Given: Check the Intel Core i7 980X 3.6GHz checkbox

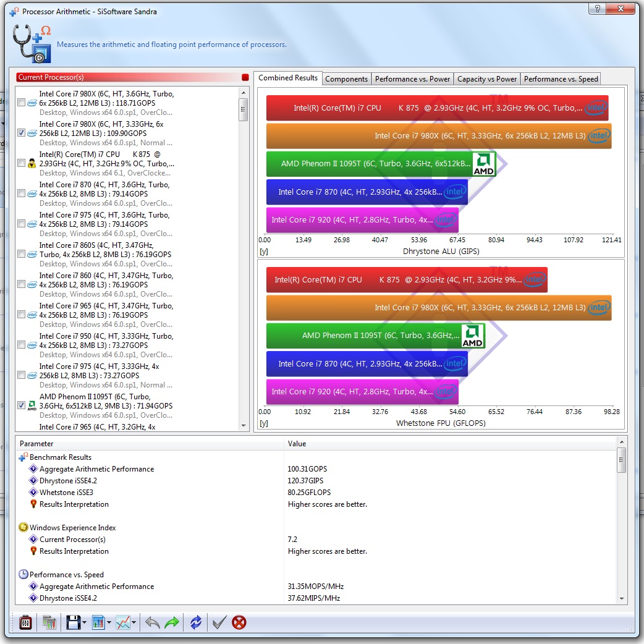Looking at the screenshot, I should coord(22,103).
